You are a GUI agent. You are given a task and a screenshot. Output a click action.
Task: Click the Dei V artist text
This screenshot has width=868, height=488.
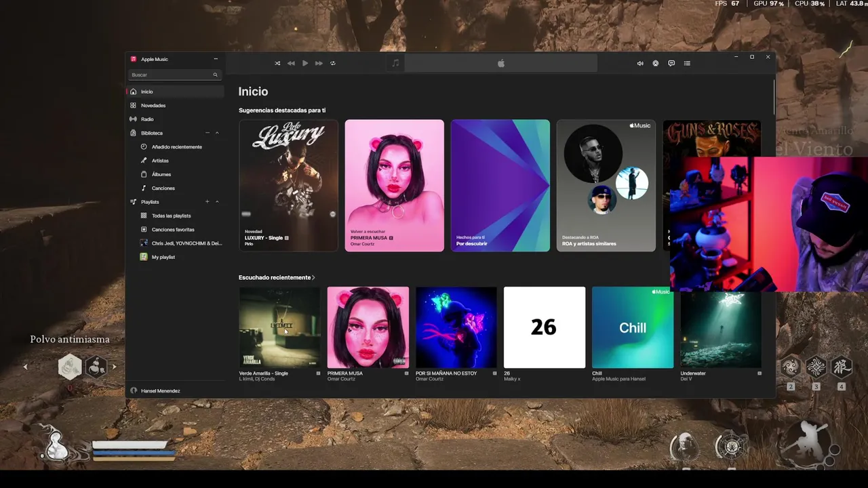tap(687, 379)
